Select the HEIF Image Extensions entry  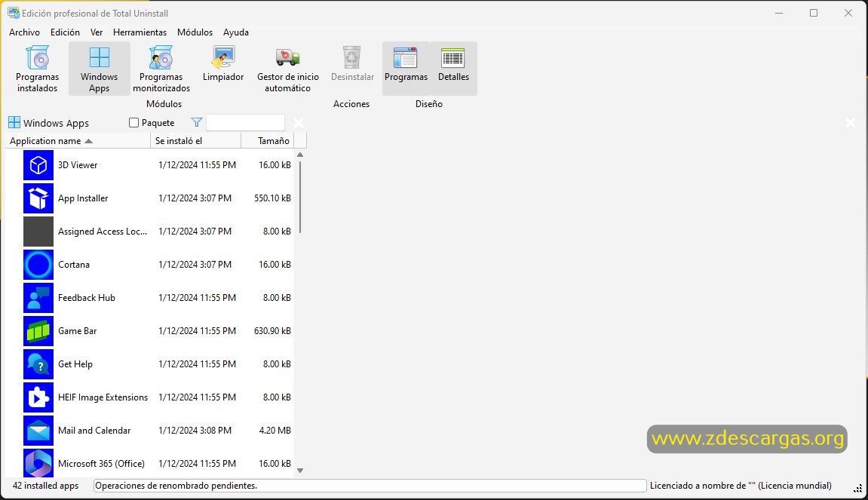click(x=103, y=397)
